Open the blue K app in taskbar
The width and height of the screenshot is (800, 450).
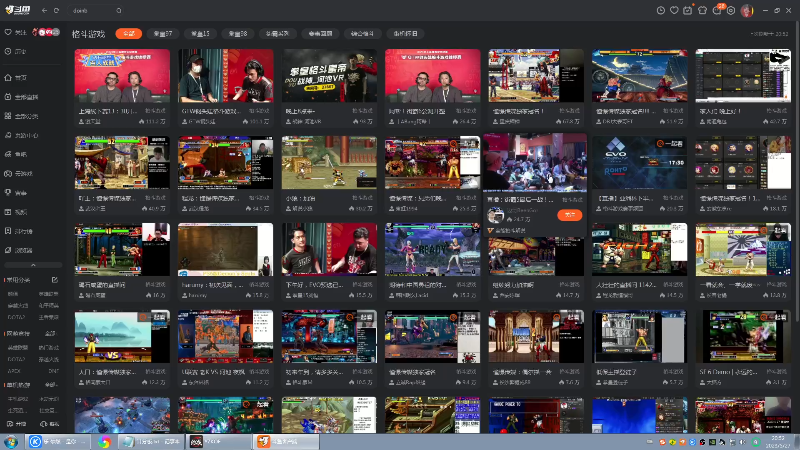click(x=56, y=441)
